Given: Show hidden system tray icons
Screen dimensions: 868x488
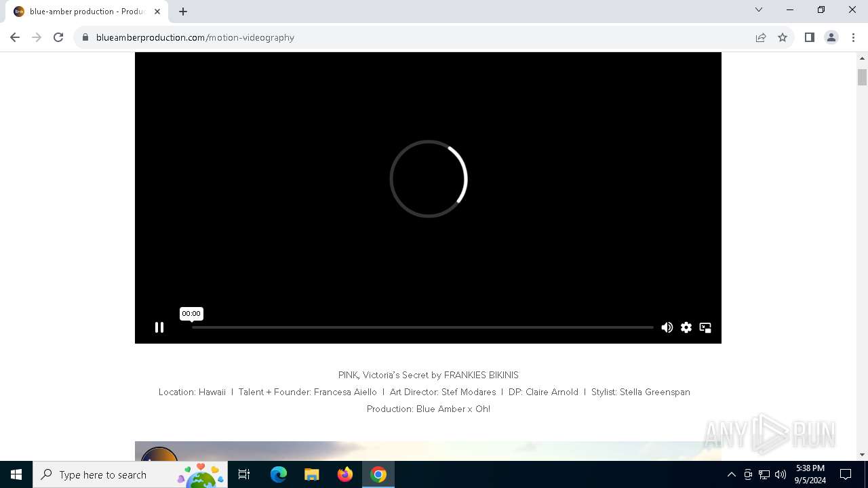Looking at the screenshot, I should [x=731, y=474].
